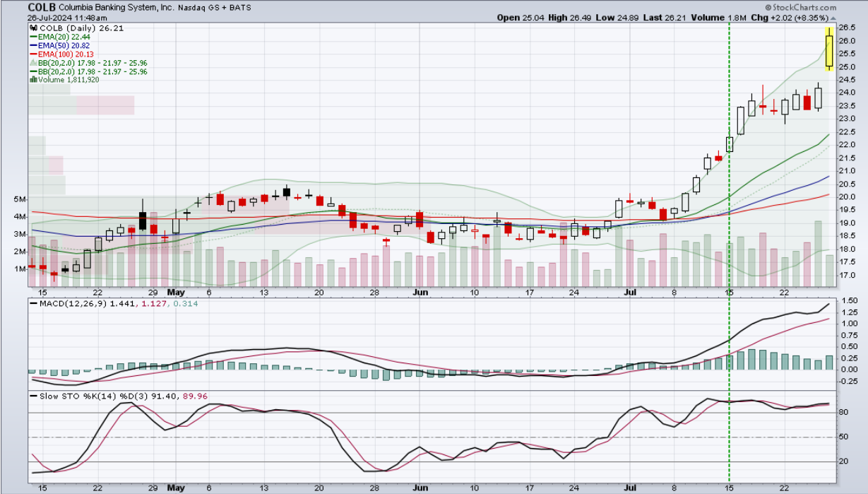Viewport: 868px width, 494px height.
Task: Click the yellow-highlighted latest candlestick
Action: [829, 48]
